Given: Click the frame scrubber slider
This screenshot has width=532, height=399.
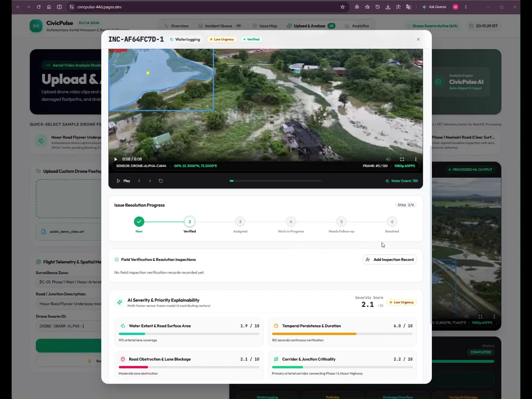Looking at the screenshot, I should tap(275, 181).
